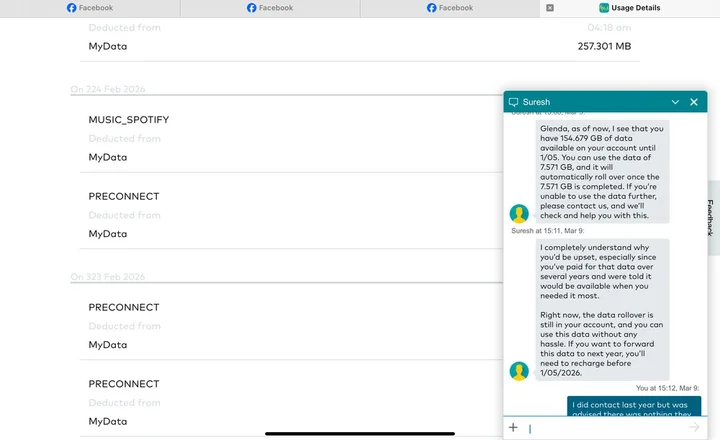Click the 257.301 MB usage amount

pyautogui.click(x=604, y=46)
